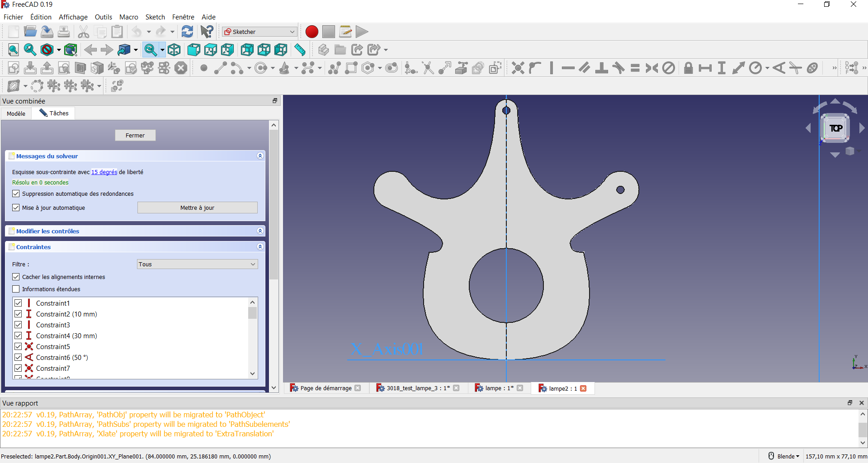Viewport: 868px width, 463px height.
Task: Open the Sketch menu
Action: tap(155, 17)
